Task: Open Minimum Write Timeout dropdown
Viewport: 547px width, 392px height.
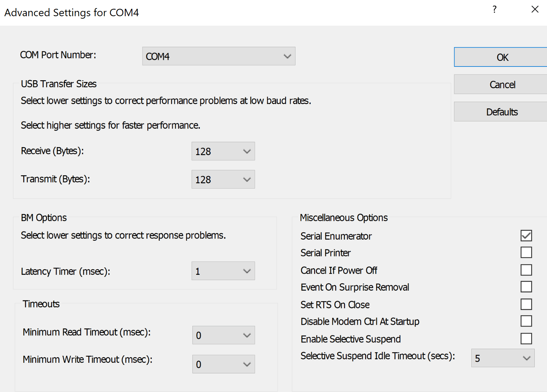Action: pos(223,364)
